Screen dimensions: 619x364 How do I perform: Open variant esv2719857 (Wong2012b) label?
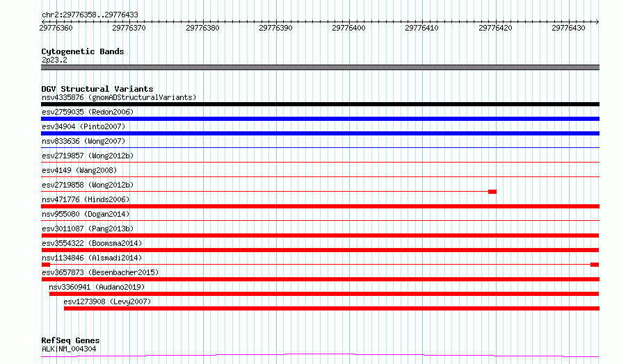[88, 156]
